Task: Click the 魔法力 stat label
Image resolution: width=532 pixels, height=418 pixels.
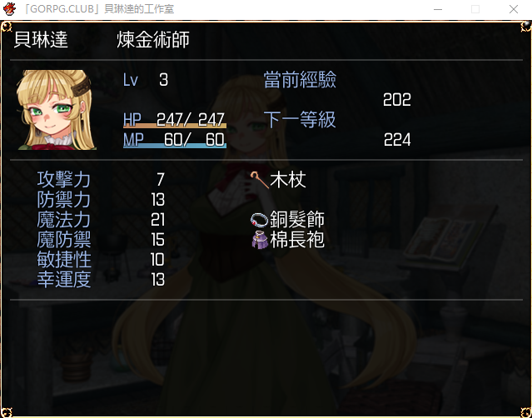Action: (64, 220)
